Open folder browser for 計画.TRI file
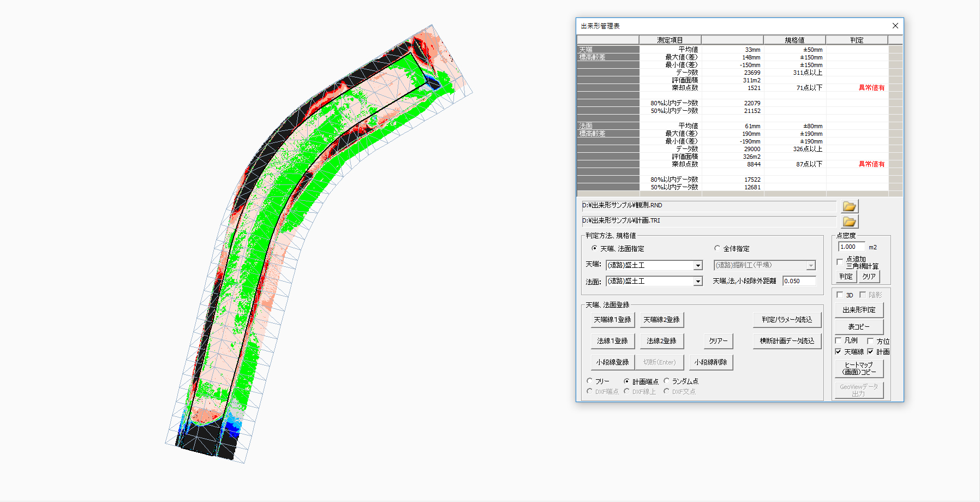 pos(849,222)
